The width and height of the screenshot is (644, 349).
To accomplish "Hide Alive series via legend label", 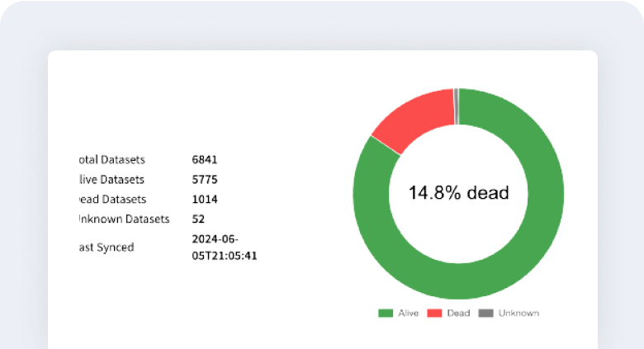I will [408, 314].
